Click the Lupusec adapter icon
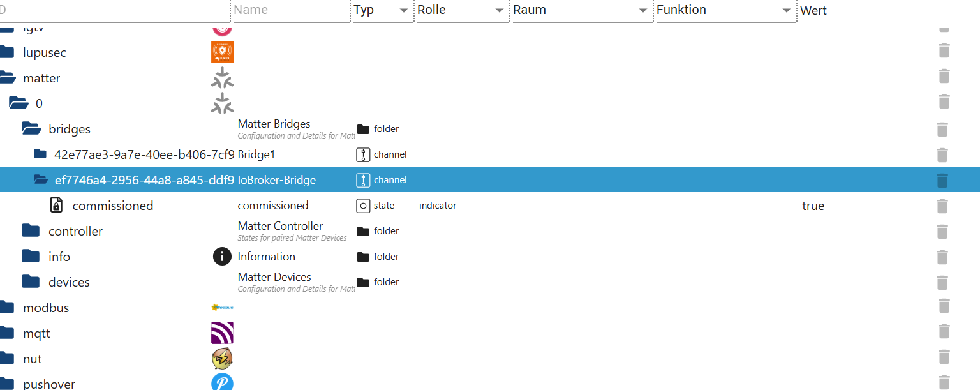 (222, 52)
